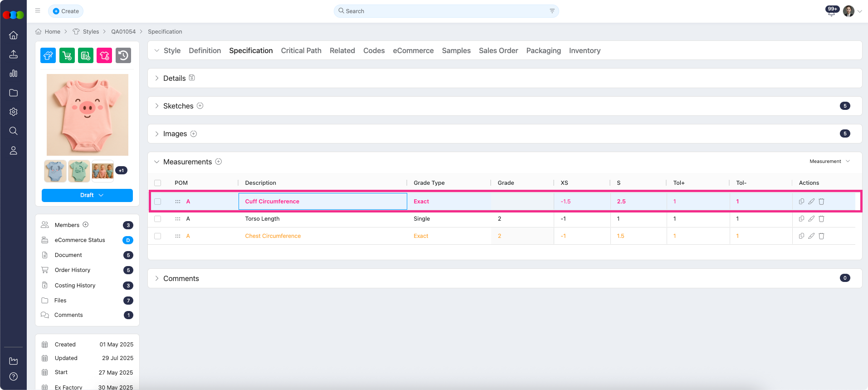Switch to the Critical Path tab
868x390 pixels.
point(301,51)
